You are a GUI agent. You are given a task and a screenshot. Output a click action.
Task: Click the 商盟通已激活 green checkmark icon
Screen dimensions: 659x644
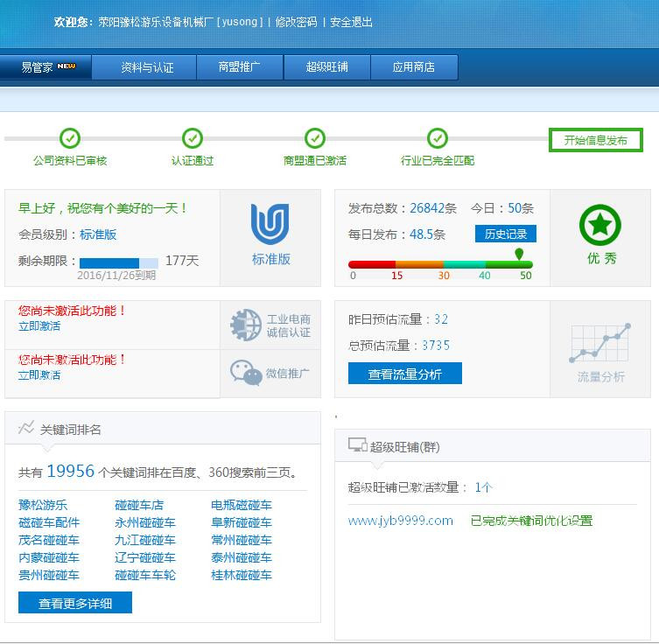pos(315,138)
